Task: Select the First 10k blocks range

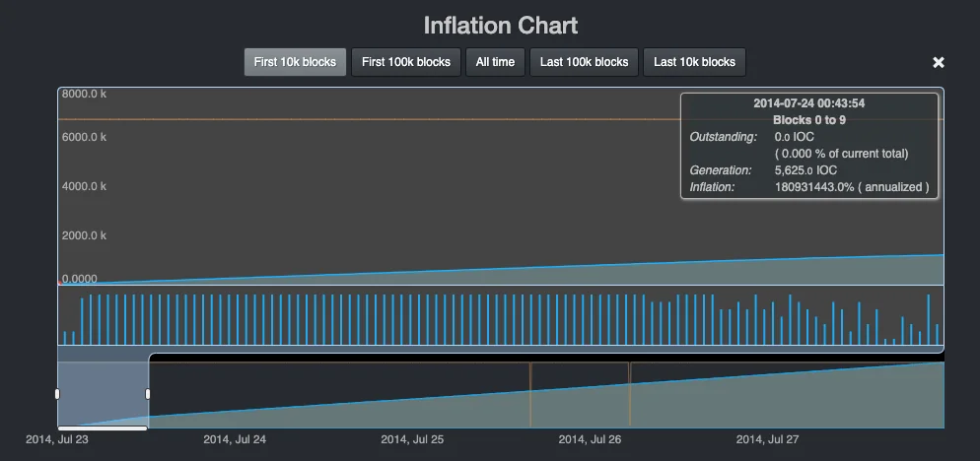Action: pos(295,62)
